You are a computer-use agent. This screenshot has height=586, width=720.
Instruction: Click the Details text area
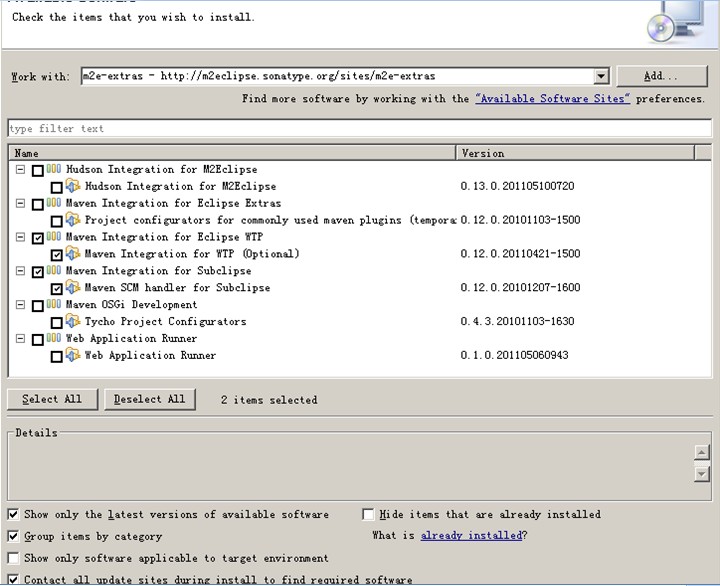(351, 467)
